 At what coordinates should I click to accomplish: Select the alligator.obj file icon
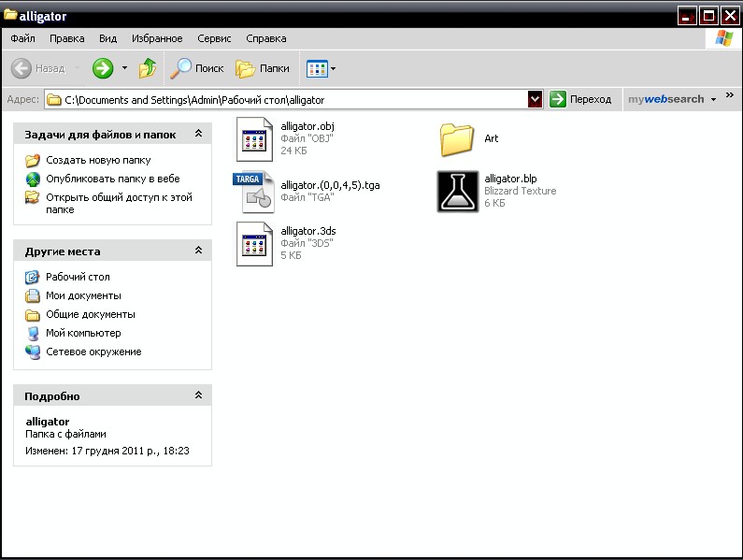click(254, 139)
